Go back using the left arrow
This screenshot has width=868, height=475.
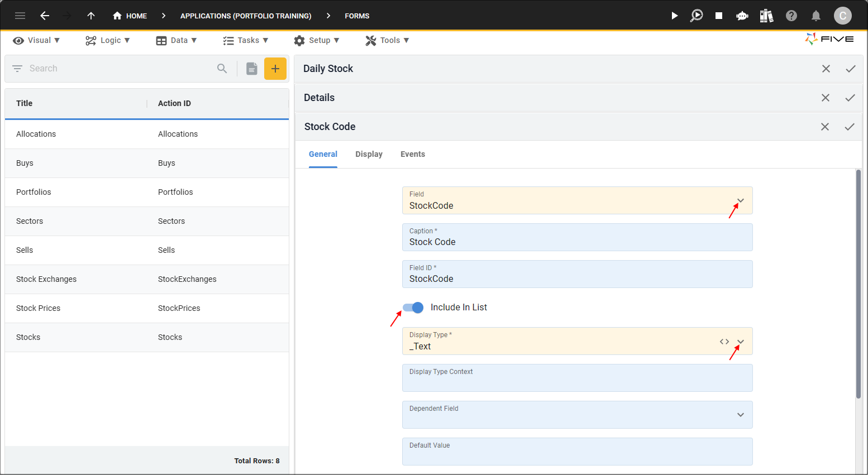point(45,16)
